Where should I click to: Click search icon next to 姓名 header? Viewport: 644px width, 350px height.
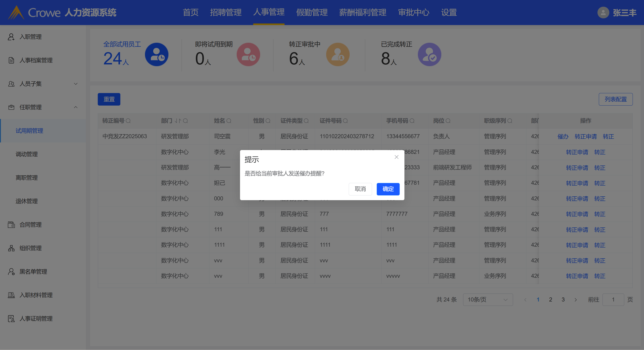click(x=229, y=121)
